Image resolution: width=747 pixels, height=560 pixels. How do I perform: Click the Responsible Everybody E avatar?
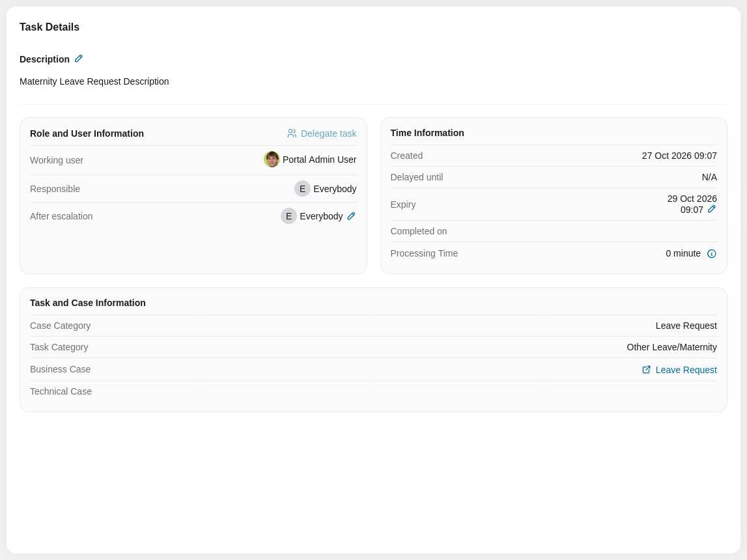[x=303, y=189]
